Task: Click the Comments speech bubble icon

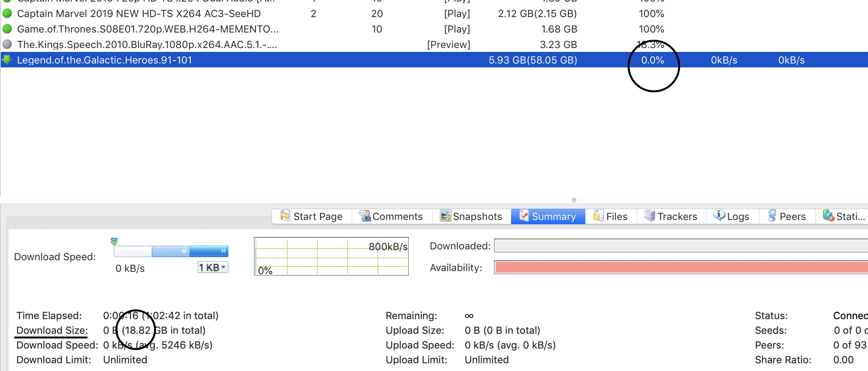Action: pos(364,216)
